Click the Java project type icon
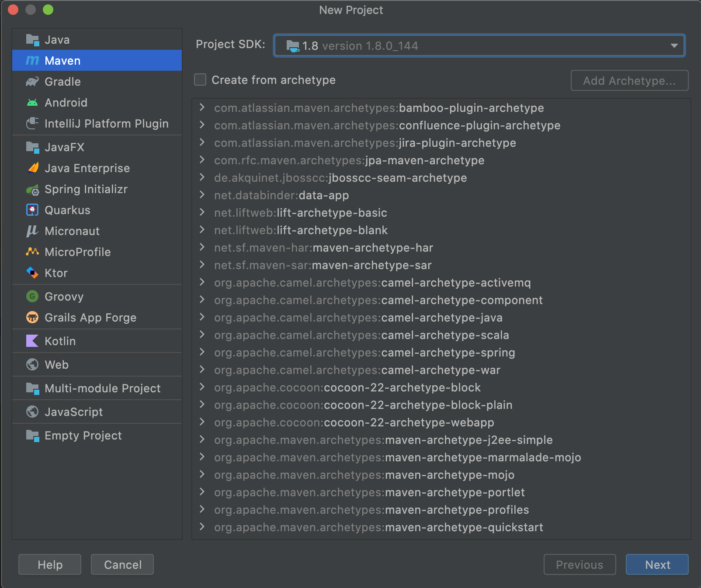 coord(32,40)
